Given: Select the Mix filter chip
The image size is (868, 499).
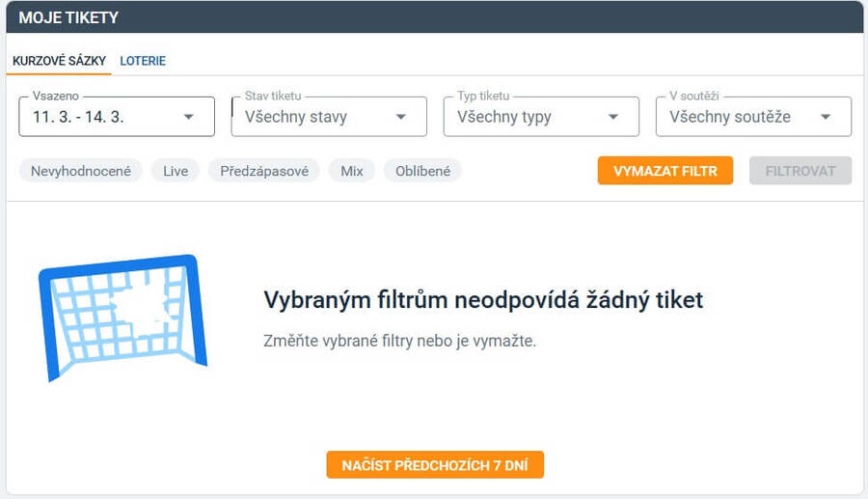Looking at the screenshot, I should coord(352,171).
